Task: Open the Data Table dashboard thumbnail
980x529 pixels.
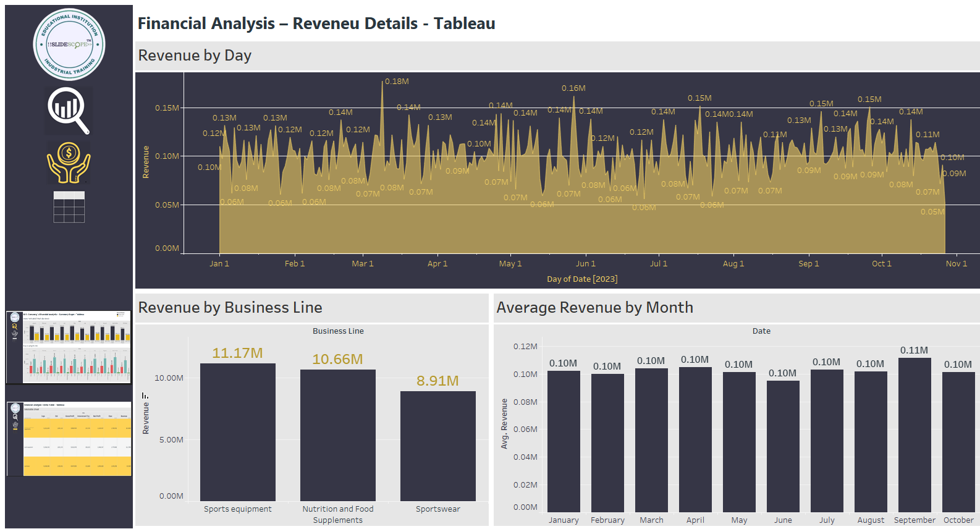Action: pyautogui.click(x=69, y=438)
